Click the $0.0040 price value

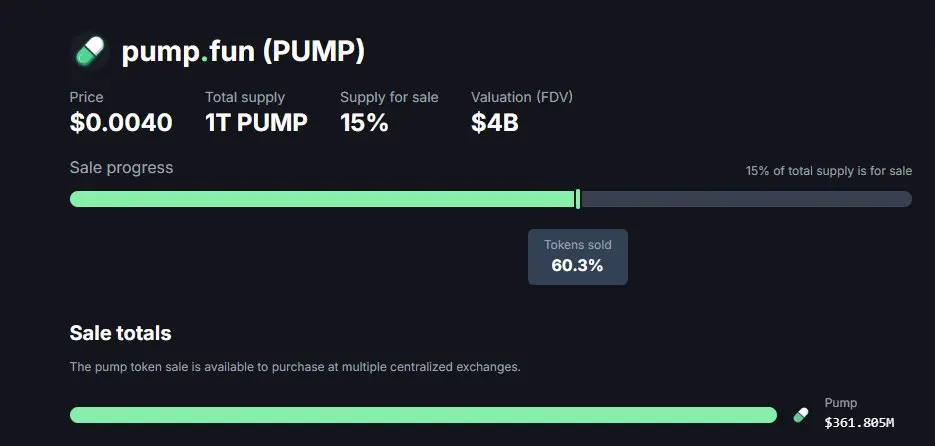[x=121, y=123]
